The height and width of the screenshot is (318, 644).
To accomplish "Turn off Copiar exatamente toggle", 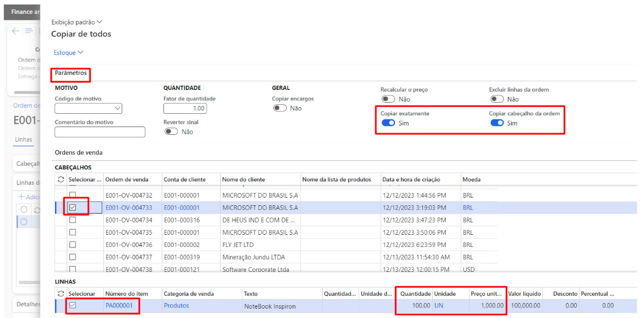I will click(x=388, y=123).
